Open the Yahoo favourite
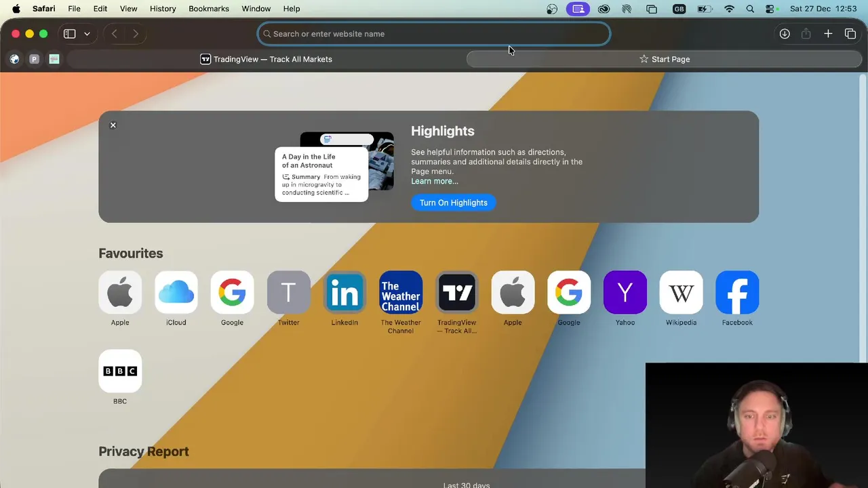 coord(625,293)
